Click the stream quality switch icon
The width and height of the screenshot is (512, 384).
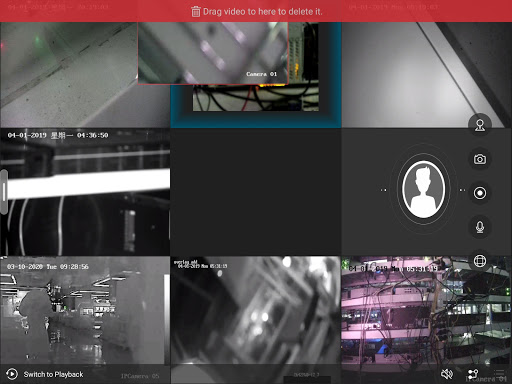tap(473, 374)
